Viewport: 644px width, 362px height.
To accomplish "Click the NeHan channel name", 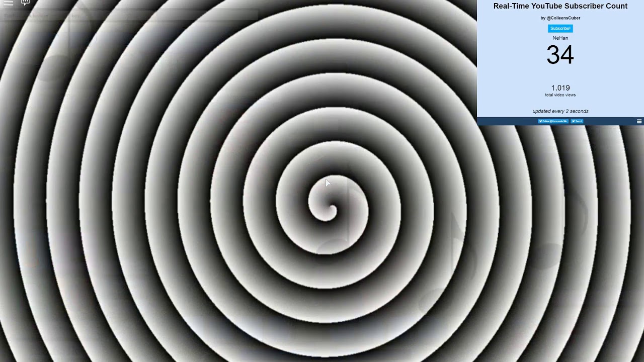I will click(560, 38).
